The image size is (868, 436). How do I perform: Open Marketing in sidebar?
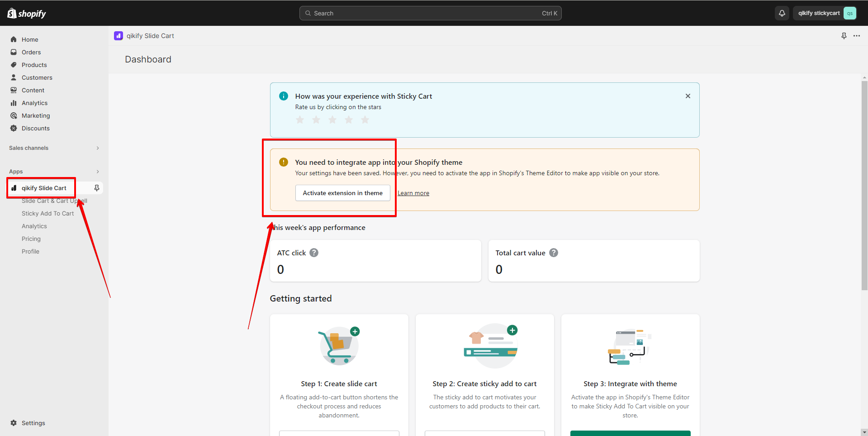pos(36,115)
